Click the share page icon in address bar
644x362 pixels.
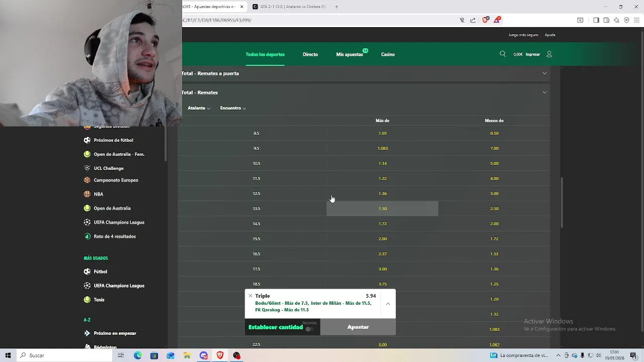[473, 20]
